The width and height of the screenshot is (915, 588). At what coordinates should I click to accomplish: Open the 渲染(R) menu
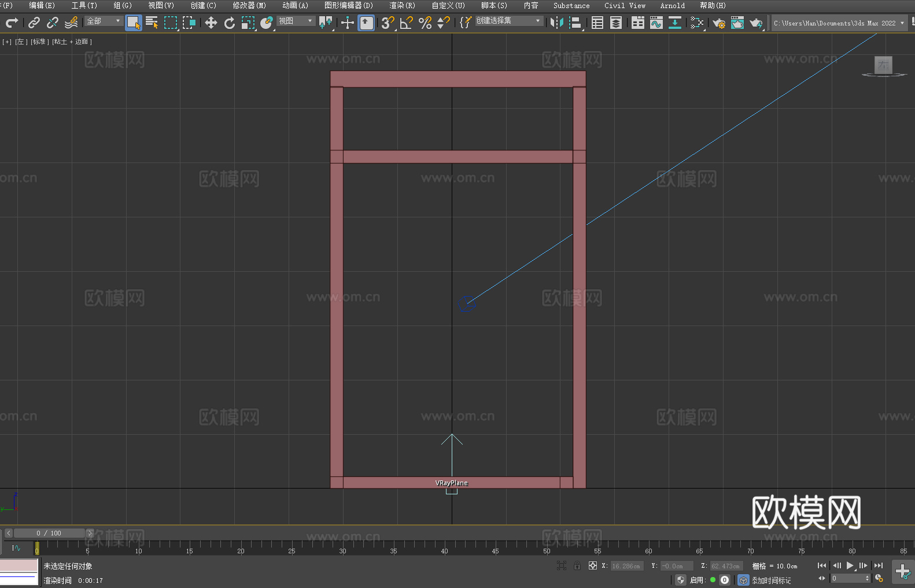click(x=402, y=5)
